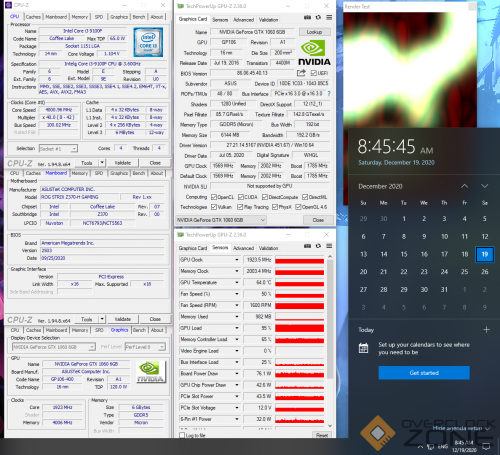Open the Memory tab in CPU-Z Graphics window
Viewport: 500px width, 455px height.
(80, 330)
